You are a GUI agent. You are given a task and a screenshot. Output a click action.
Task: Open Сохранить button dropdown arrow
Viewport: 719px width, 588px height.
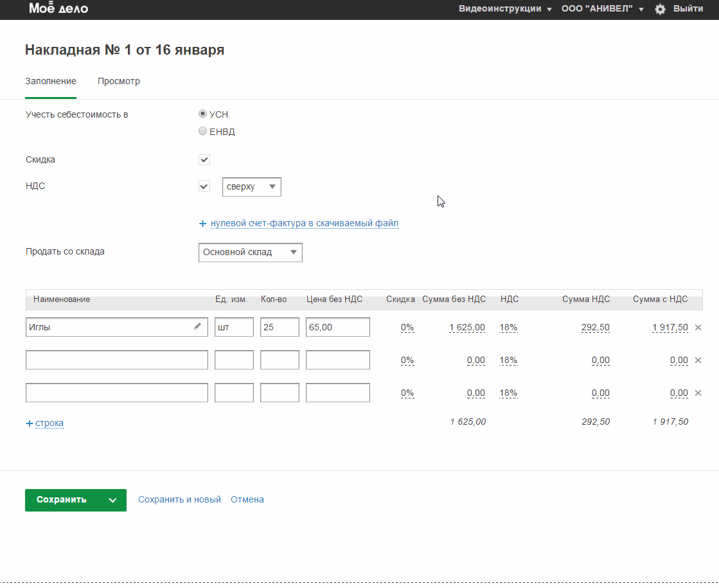click(112, 500)
